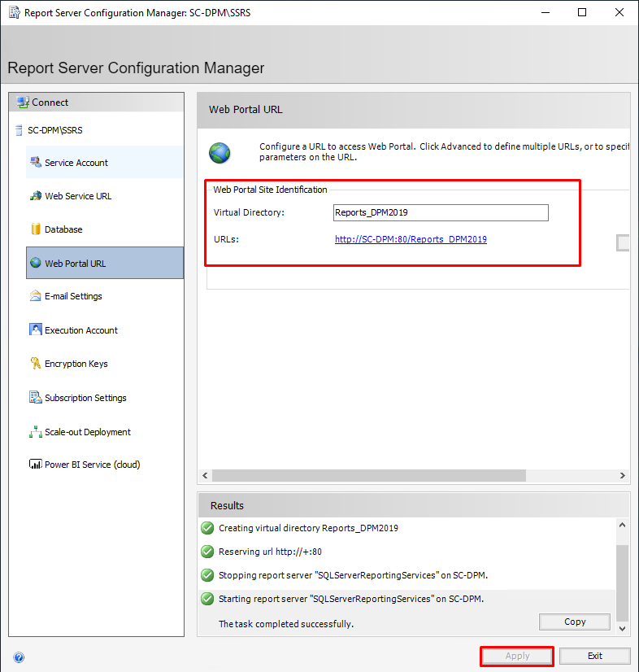Click the large globe icon in Web Portal URL pane

(x=220, y=153)
